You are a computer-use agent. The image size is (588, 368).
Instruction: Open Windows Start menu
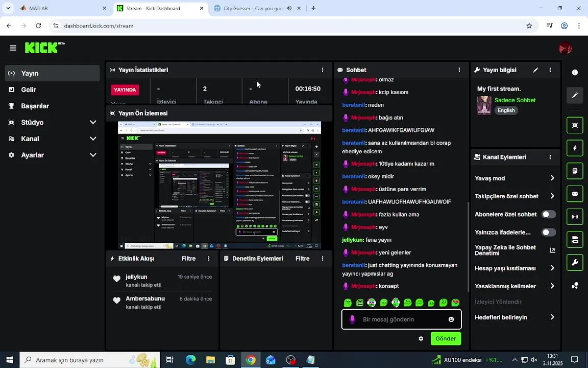point(10,360)
